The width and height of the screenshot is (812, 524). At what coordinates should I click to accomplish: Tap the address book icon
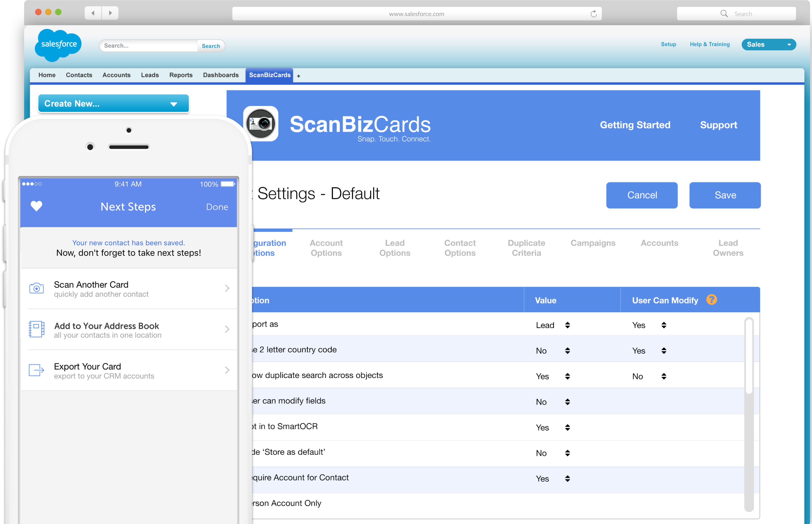pyautogui.click(x=36, y=329)
